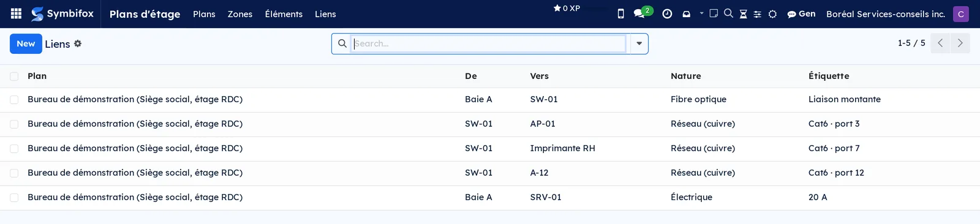The height and width of the screenshot is (224, 980).
Task: Open Plans d'étage app home
Action: point(145,13)
